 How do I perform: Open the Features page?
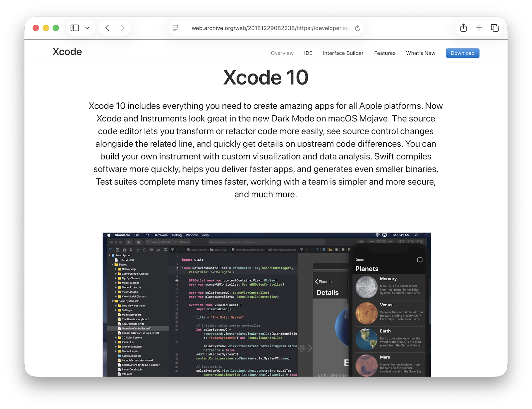(385, 53)
